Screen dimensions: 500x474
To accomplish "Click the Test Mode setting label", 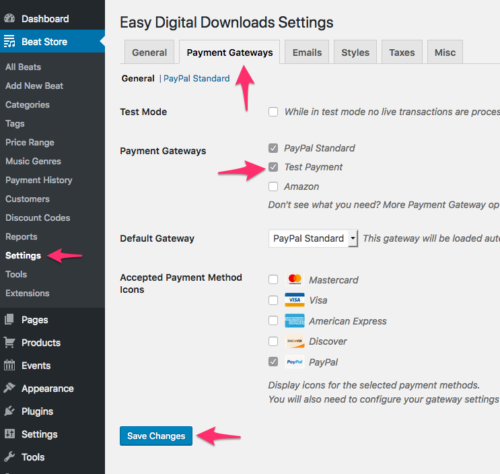I will tap(143, 112).
